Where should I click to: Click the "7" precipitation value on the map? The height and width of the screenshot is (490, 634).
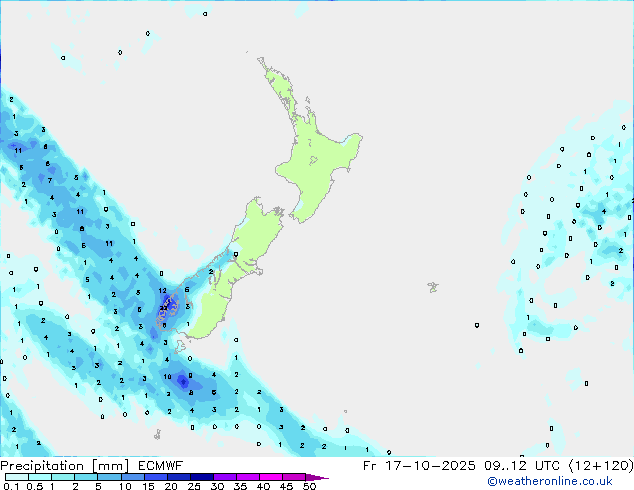[x=50, y=180]
